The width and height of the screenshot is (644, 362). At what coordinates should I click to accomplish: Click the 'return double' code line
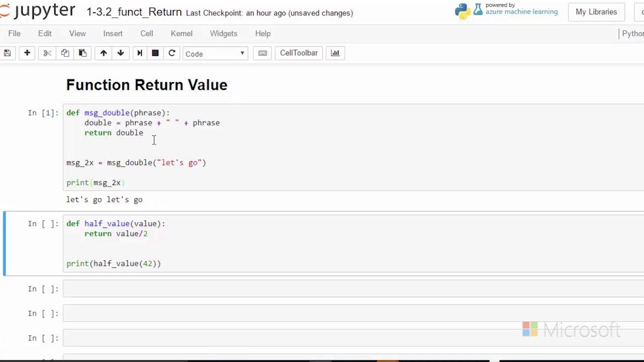click(x=114, y=133)
